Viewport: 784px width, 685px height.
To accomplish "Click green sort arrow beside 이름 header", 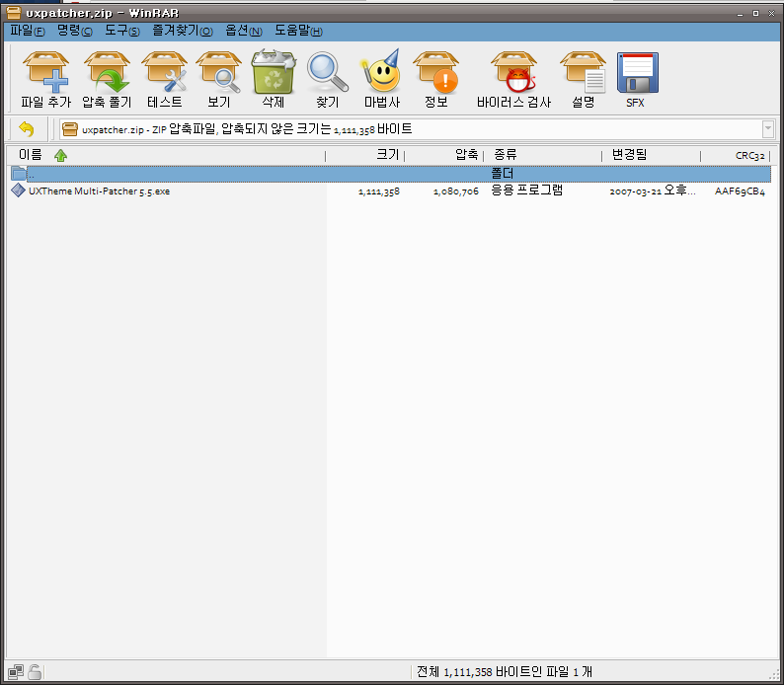I will pyautogui.click(x=61, y=155).
